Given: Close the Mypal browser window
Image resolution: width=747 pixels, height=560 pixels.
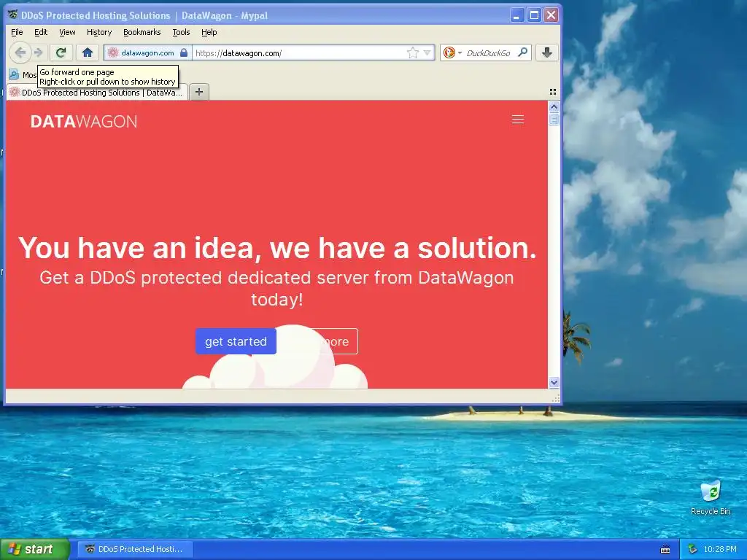Looking at the screenshot, I should tap(551, 15).
